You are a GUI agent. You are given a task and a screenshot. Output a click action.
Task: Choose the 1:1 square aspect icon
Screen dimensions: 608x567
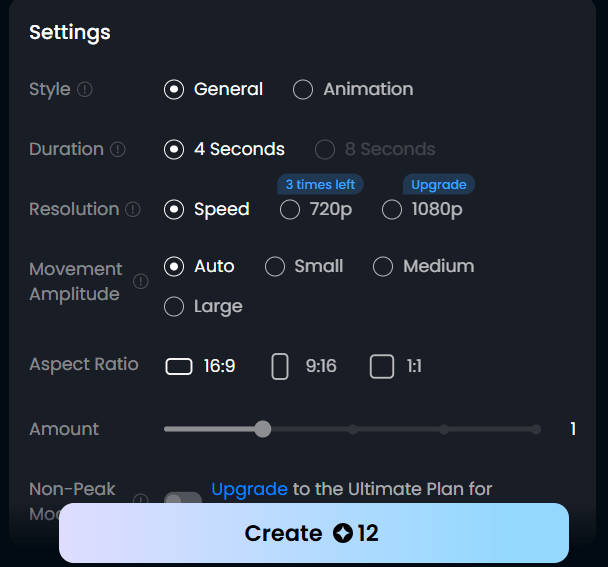382,366
